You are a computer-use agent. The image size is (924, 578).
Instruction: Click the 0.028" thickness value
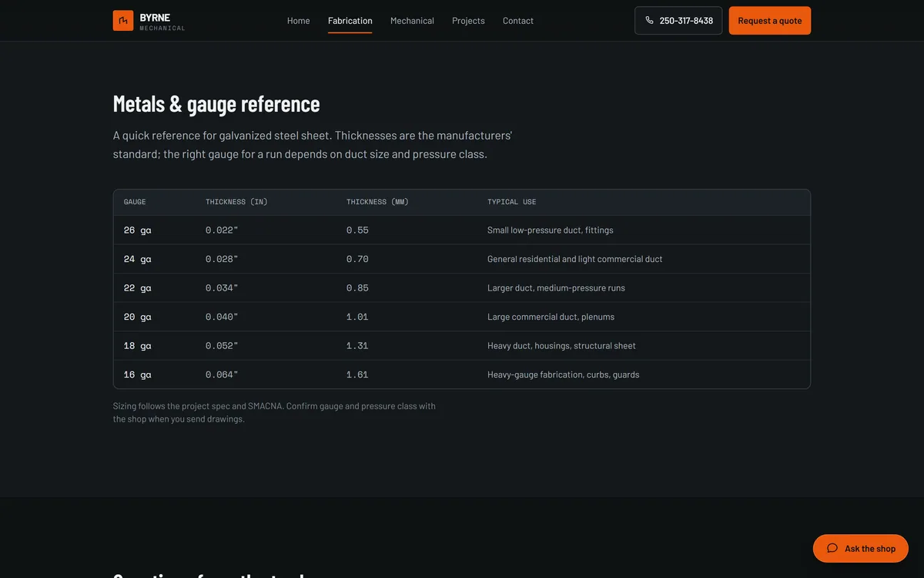(x=222, y=259)
